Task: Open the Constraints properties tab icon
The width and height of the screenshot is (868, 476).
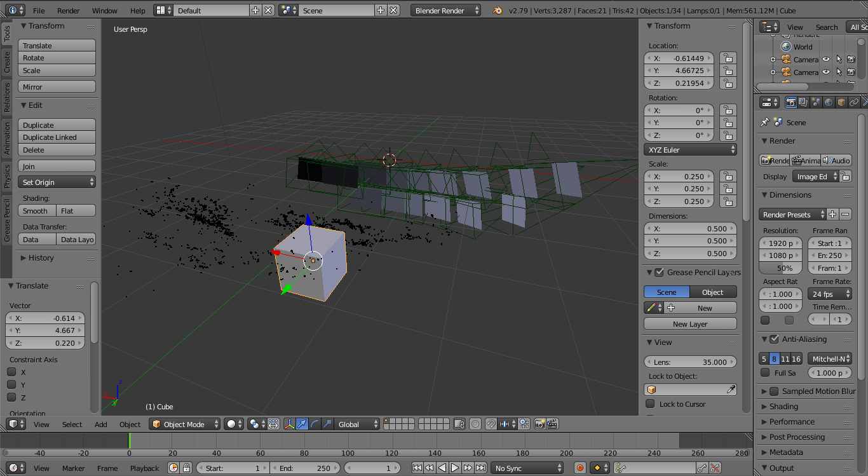Action: [x=854, y=102]
